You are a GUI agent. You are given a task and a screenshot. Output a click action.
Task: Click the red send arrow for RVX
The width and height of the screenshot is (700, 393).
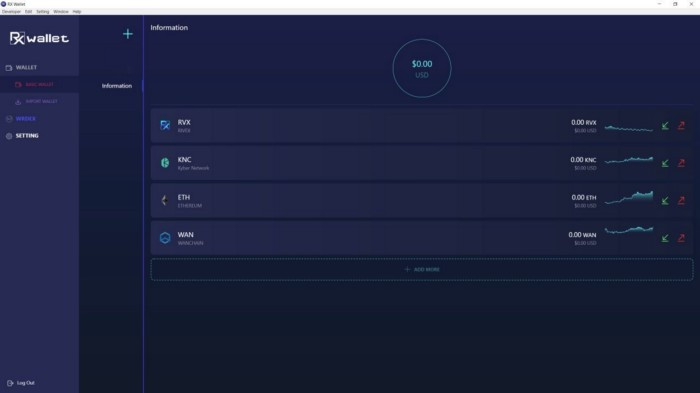(x=681, y=126)
